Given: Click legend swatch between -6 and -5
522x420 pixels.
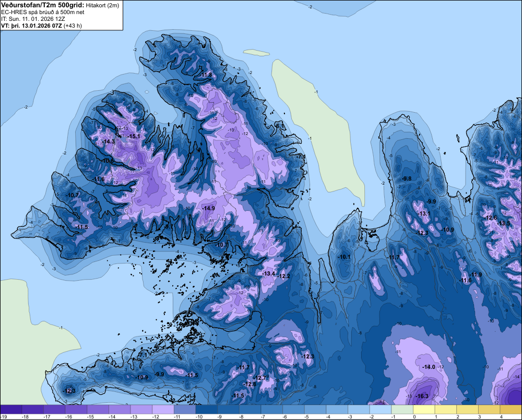Looking at the screenshot, I should tap(293, 409).
